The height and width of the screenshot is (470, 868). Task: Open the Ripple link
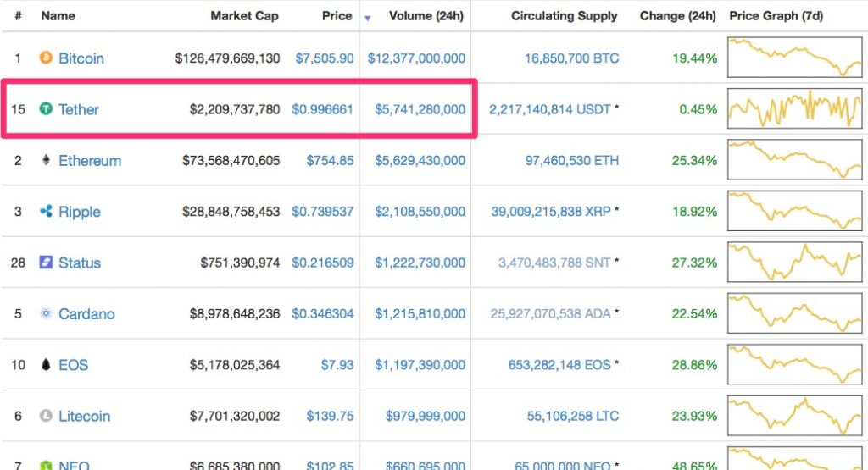[80, 212]
